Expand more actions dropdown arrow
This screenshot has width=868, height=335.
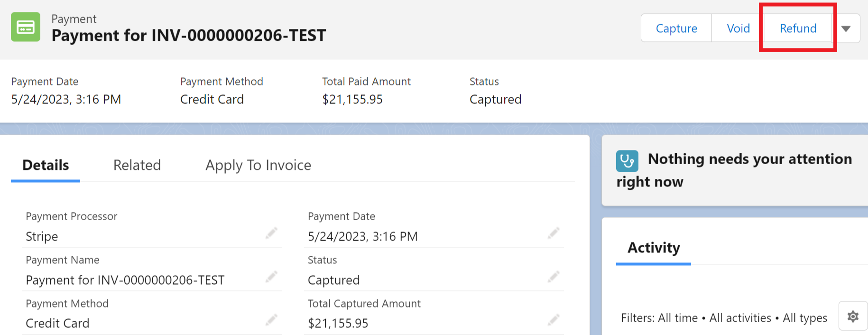click(x=846, y=28)
